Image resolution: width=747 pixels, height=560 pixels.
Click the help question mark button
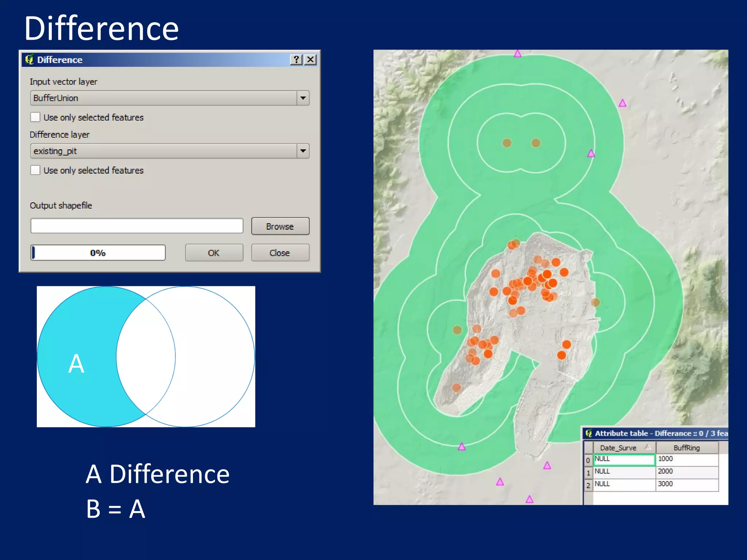[x=296, y=59]
